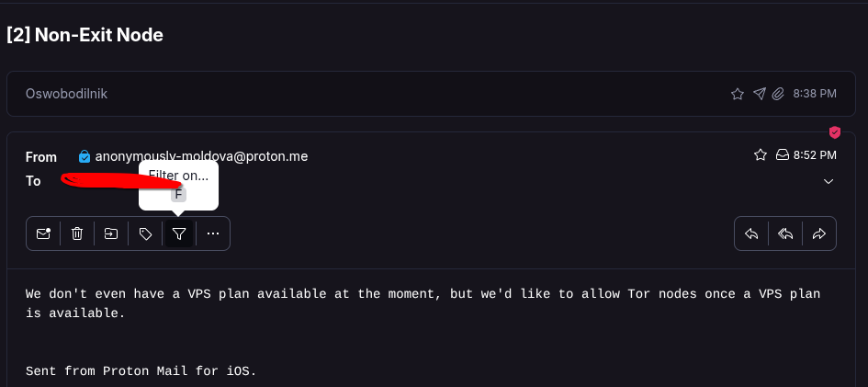Open the Label as tag icon

(145, 233)
